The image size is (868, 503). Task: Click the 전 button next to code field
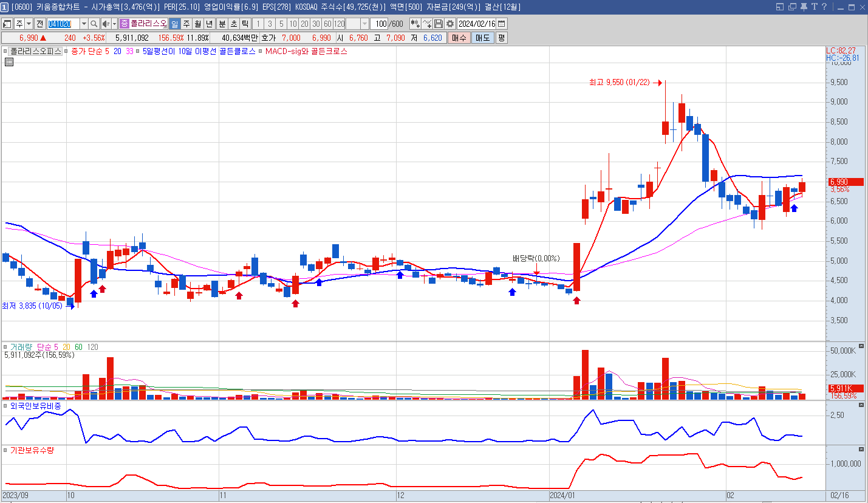click(39, 24)
